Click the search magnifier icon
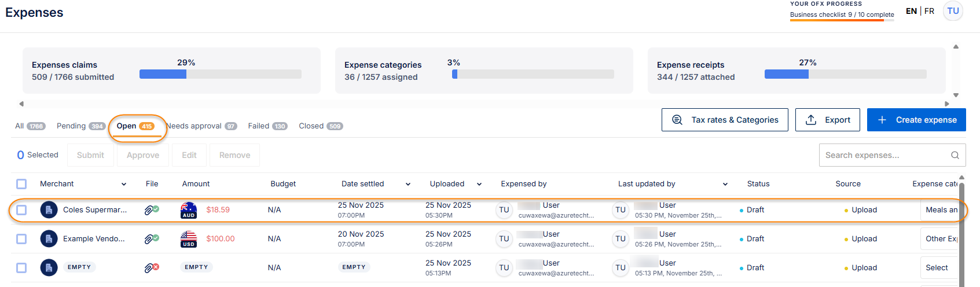Screen dimensions: 980x287 pos(955,155)
